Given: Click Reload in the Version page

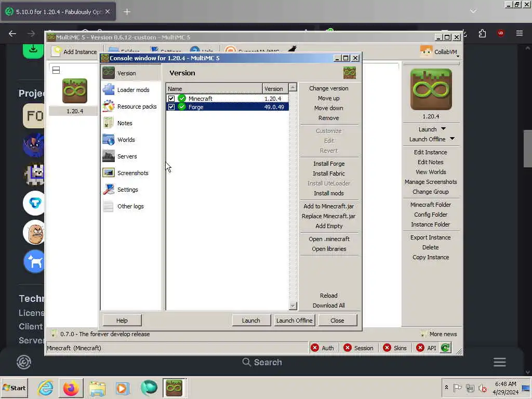Looking at the screenshot, I should (x=328, y=296).
